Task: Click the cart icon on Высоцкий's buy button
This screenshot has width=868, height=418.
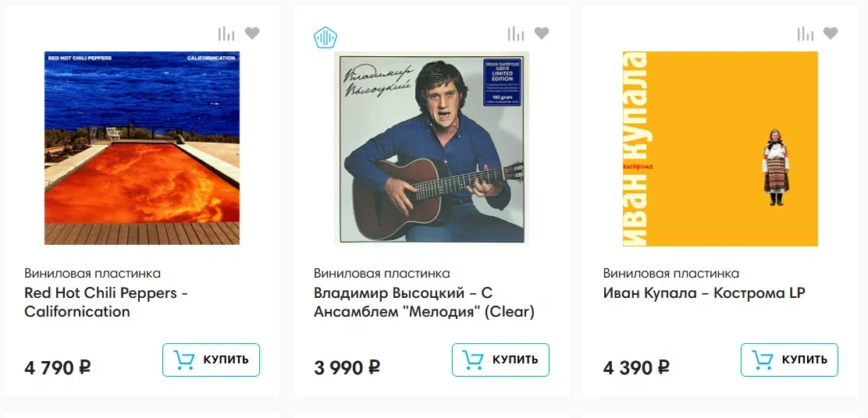Action: (473, 360)
